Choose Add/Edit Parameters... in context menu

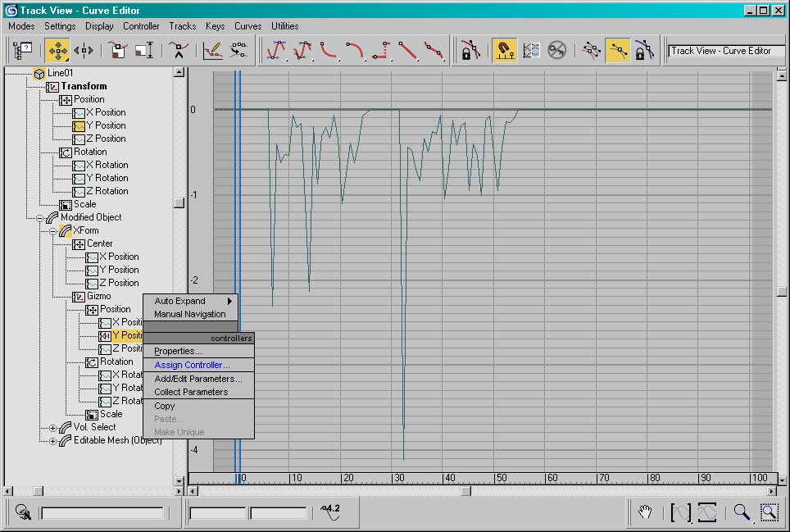(198, 379)
